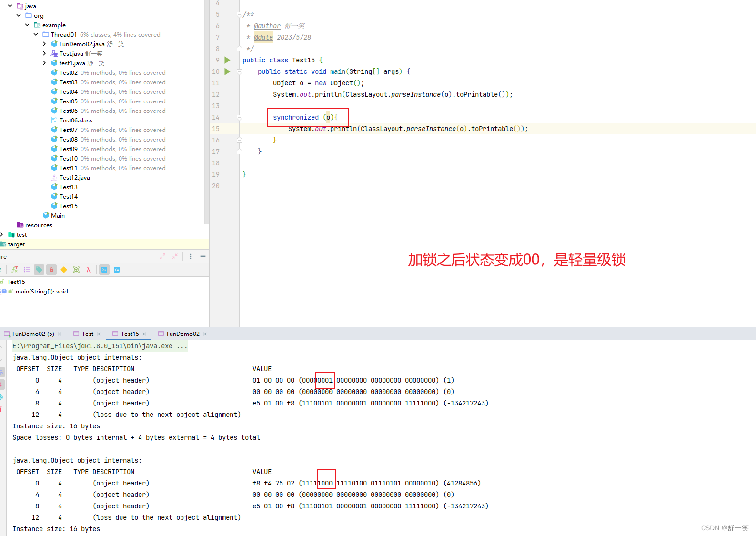Open Test12.java in project tree

(x=74, y=177)
